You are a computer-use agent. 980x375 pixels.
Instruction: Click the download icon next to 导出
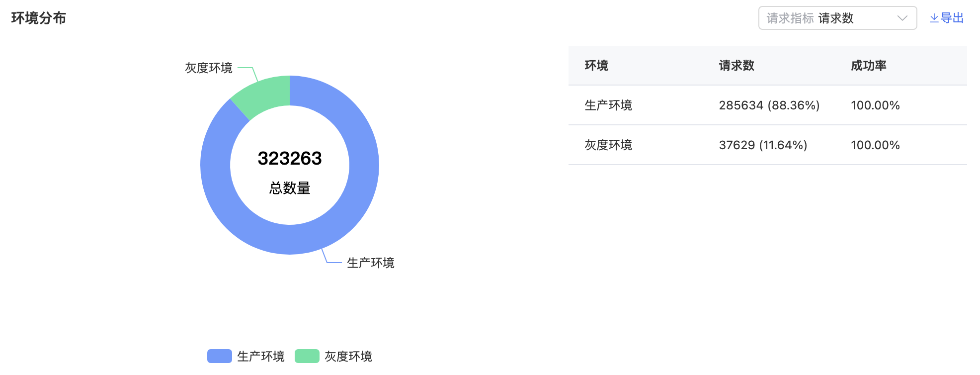coord(934,18)
